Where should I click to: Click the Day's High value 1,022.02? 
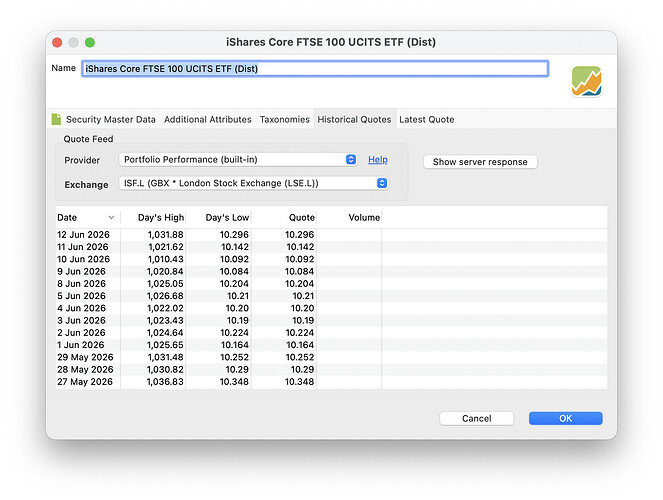tap(165, 308)
